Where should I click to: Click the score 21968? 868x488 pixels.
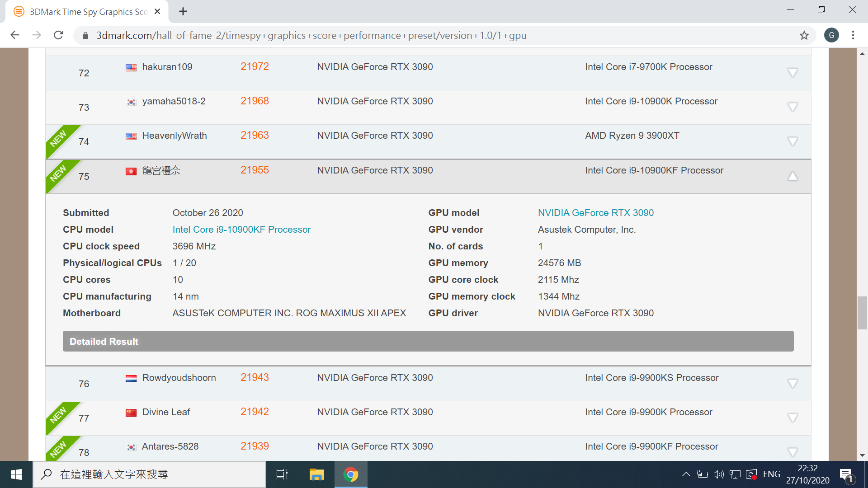coord(255,101)
